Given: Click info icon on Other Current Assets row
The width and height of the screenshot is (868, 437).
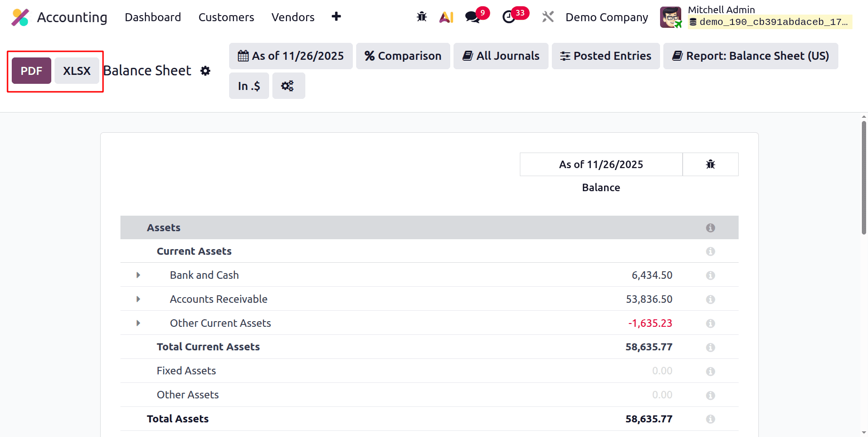Looking at the screenshot, I should click(710, 324).
